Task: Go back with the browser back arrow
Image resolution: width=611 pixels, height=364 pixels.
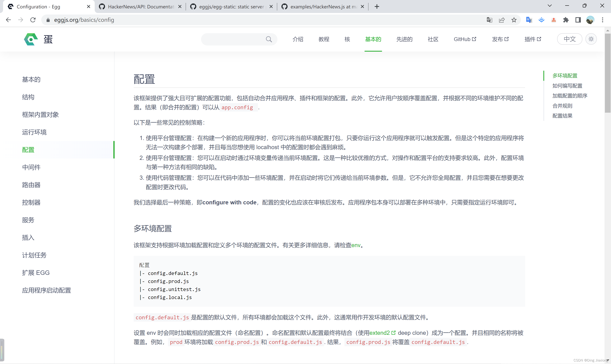Action: [x=9, y=20]
